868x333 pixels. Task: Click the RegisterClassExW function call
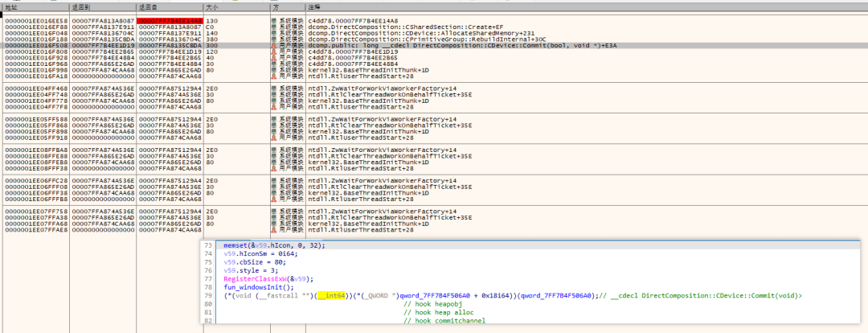pos(269,278)
